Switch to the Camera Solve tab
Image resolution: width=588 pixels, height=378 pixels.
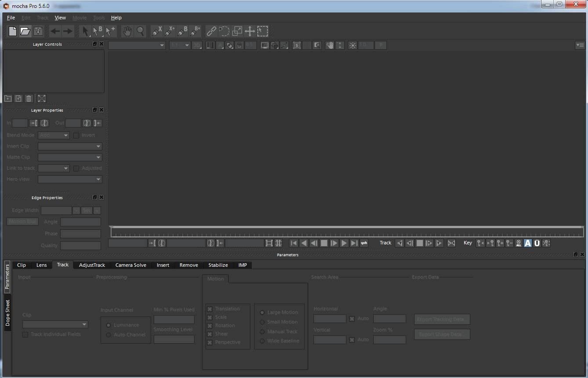(130, 265)
